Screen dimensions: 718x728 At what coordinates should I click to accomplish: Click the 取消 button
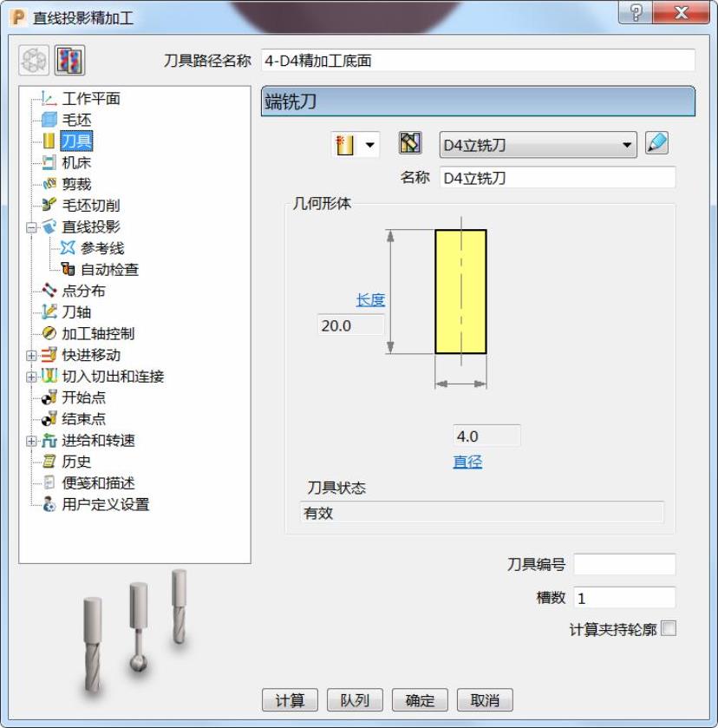click(485, 699)
